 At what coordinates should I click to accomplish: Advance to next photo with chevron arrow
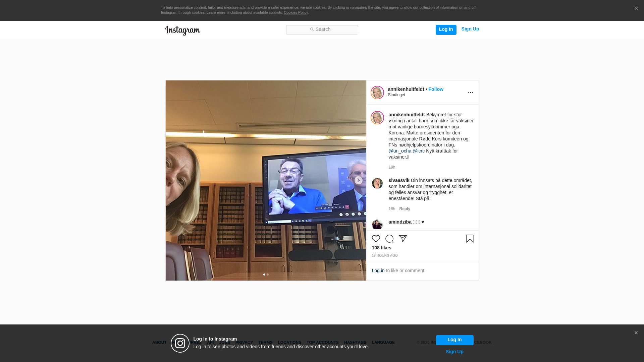click(359, 180)
